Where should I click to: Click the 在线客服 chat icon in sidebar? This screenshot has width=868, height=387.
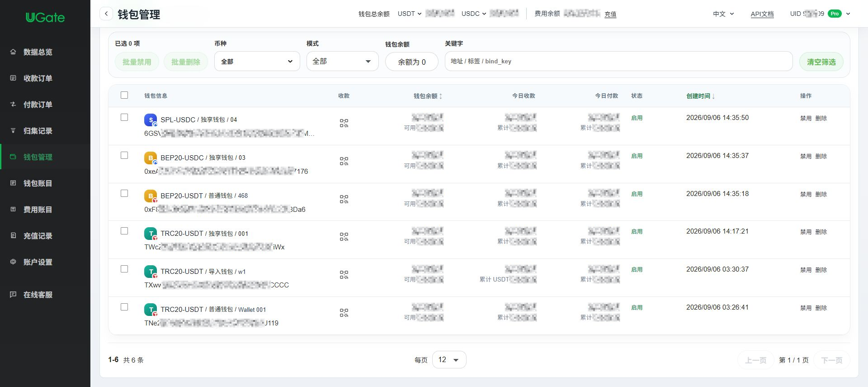pos(13,294)
